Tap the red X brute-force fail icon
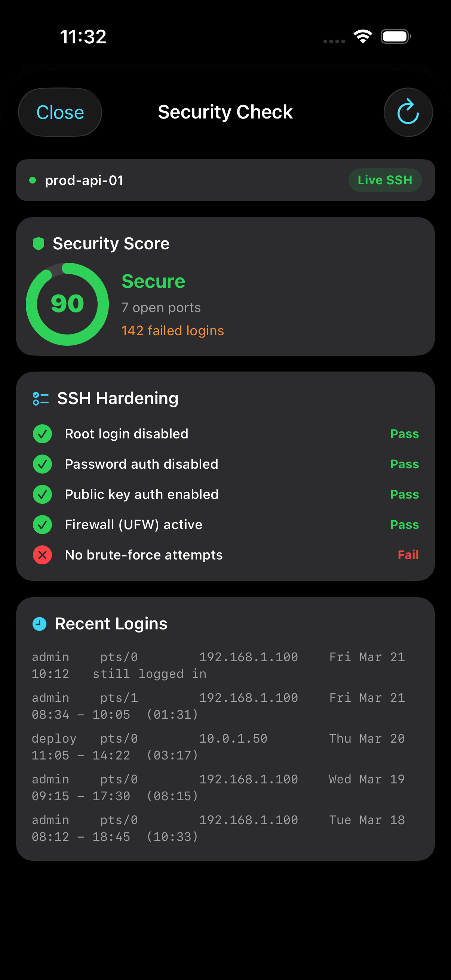The height and width of the screenshot is (980, 451). click(42, 555)
